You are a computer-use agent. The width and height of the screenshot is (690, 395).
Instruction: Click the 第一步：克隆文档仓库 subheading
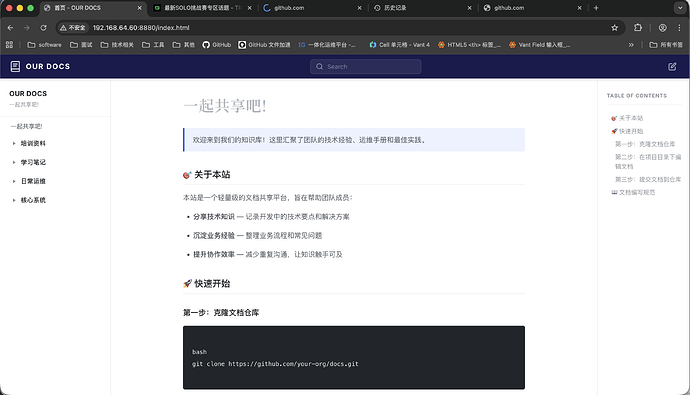221,313
